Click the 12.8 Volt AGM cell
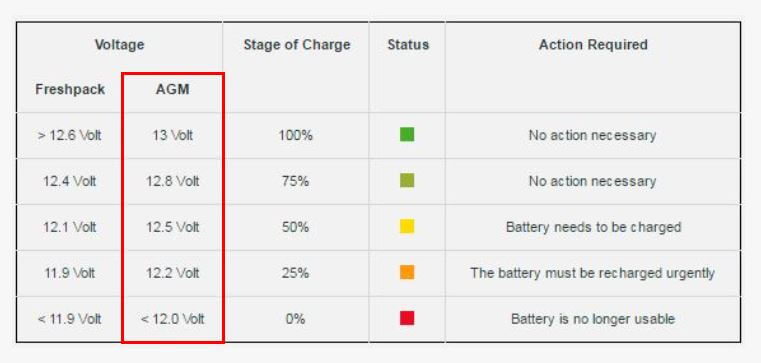This screenshot has width=761, height=363. [172, 181]
